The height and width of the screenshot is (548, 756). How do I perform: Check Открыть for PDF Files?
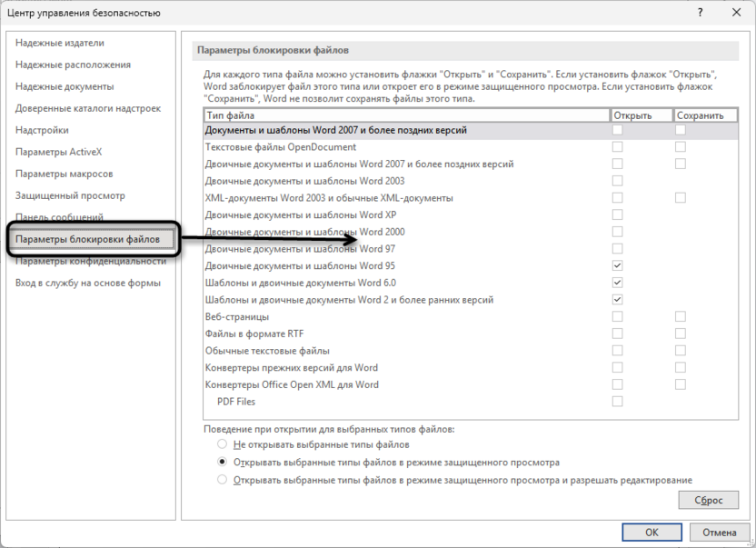617,402
